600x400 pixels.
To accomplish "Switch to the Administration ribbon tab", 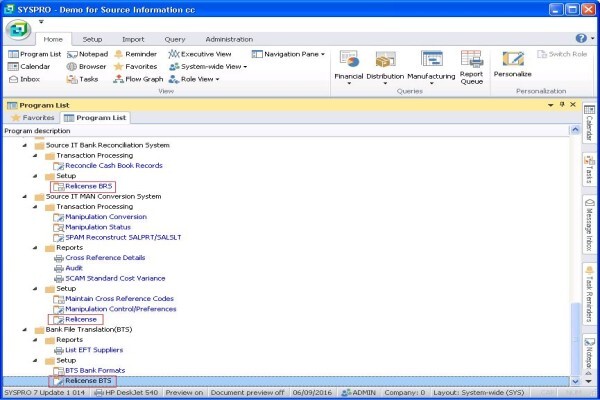I will (229, 39).
